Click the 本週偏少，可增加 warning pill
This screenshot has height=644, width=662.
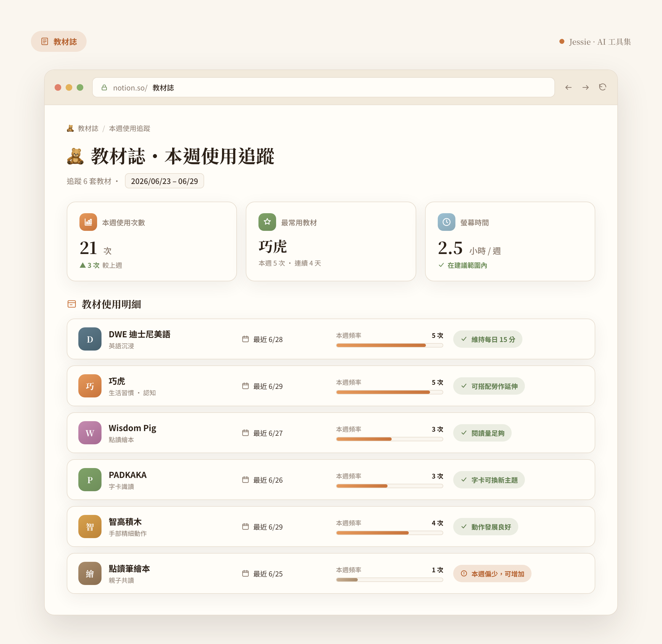[492, 574]
